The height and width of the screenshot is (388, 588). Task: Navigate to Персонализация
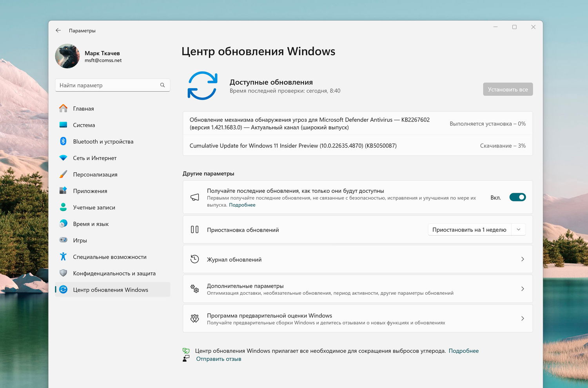coord(113,174)
